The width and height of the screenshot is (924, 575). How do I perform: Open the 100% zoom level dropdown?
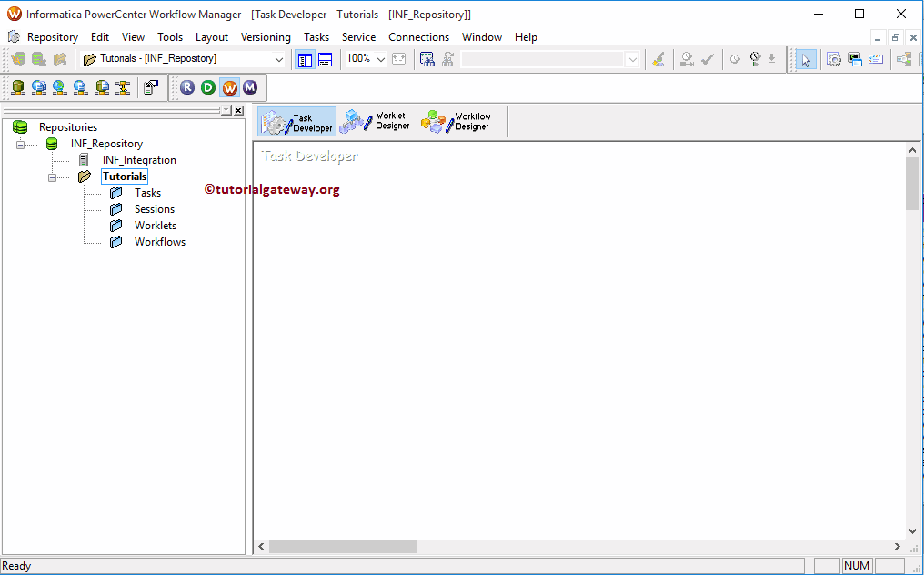pos(381,59)
